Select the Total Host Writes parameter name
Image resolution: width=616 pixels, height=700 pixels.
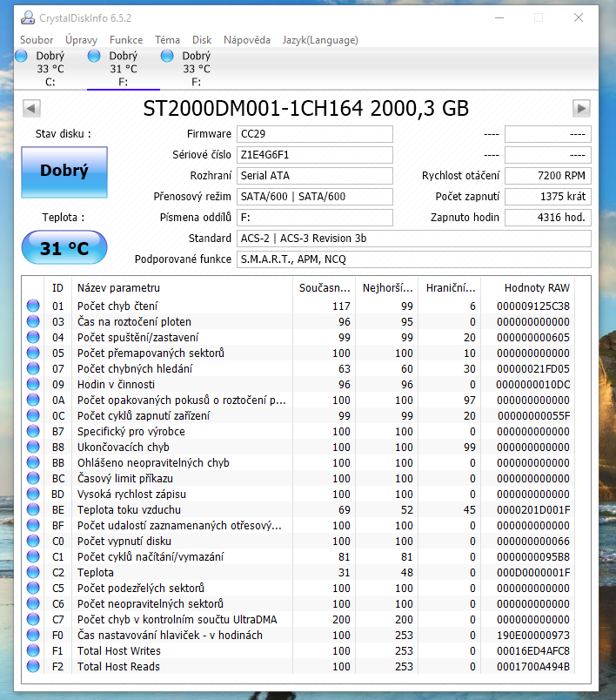[118, 651]
